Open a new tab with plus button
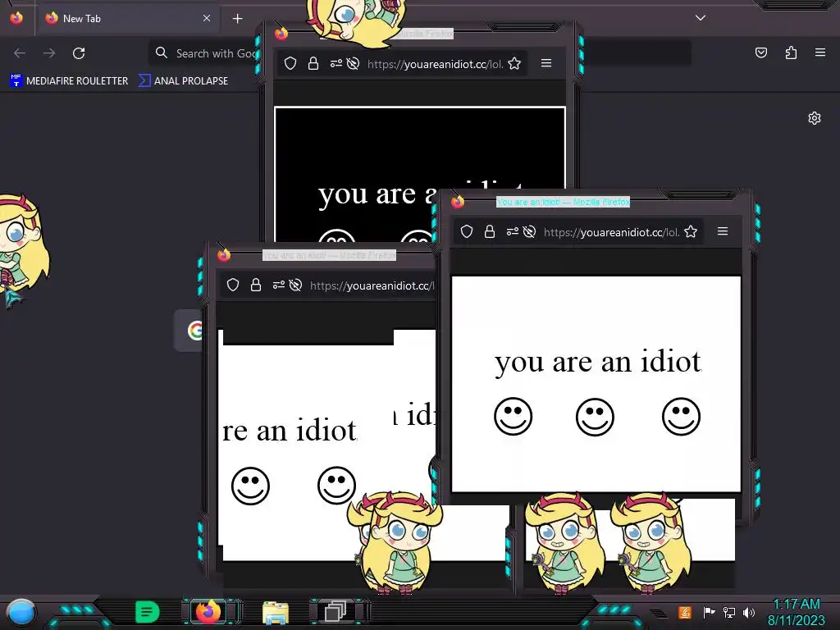This screenshot has height=630, width=840. [x=237, y=19]
